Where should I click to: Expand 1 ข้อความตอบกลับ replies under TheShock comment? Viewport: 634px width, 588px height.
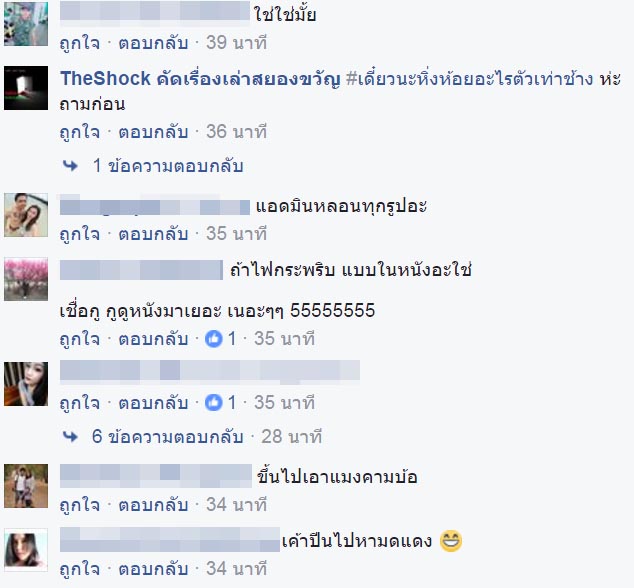click(168, 166)
